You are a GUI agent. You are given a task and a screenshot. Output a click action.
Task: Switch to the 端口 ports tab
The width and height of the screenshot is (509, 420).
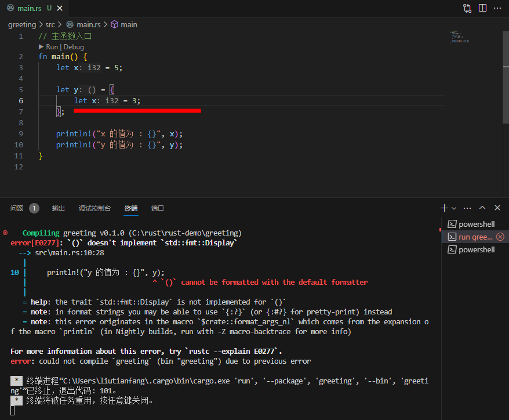click(158, 208)
